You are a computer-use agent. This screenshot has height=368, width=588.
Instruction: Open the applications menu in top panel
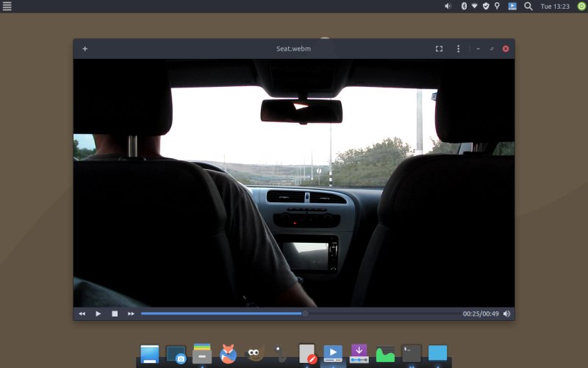(x=7, y=6)
